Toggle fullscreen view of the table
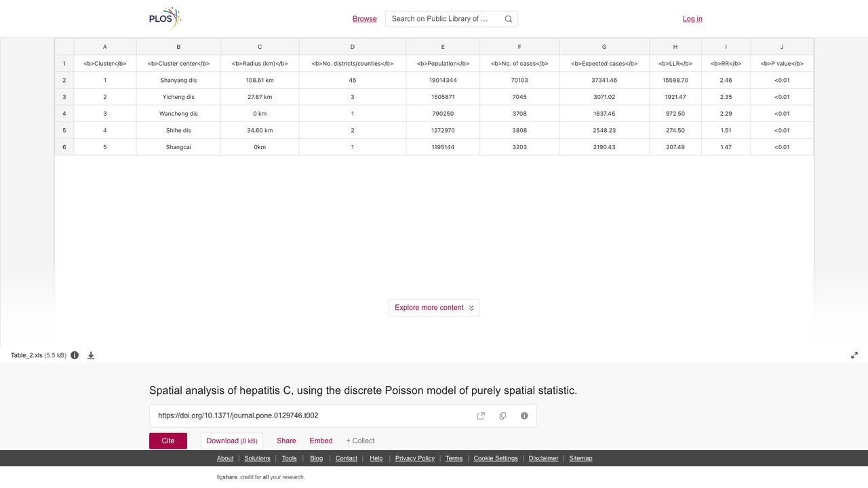 coord(854,355)
